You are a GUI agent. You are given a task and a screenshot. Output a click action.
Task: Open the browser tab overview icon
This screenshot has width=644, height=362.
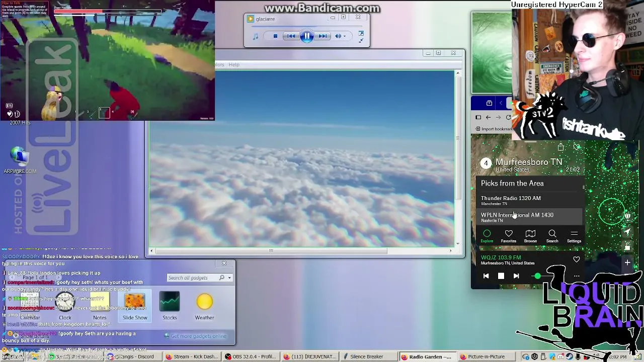point(489,103)
